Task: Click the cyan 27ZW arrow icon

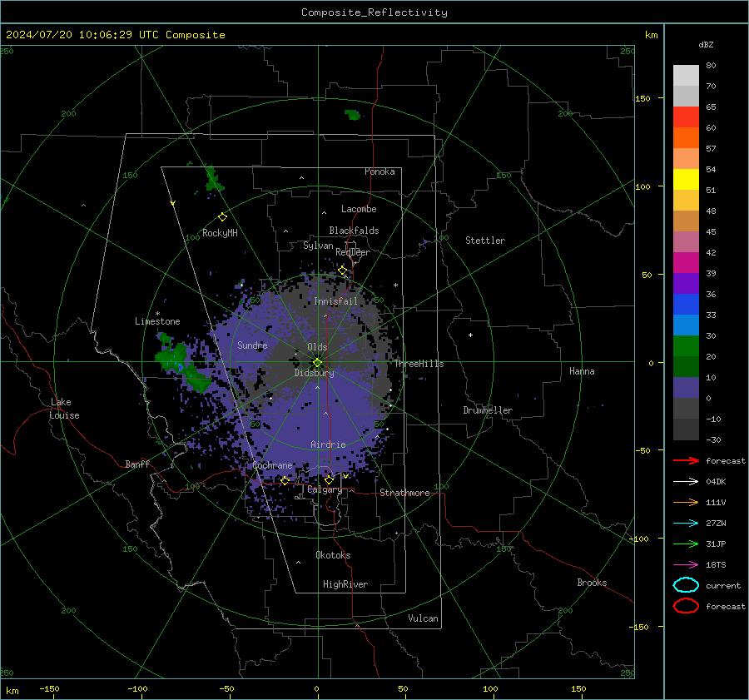Action: [x=686, y=524]
